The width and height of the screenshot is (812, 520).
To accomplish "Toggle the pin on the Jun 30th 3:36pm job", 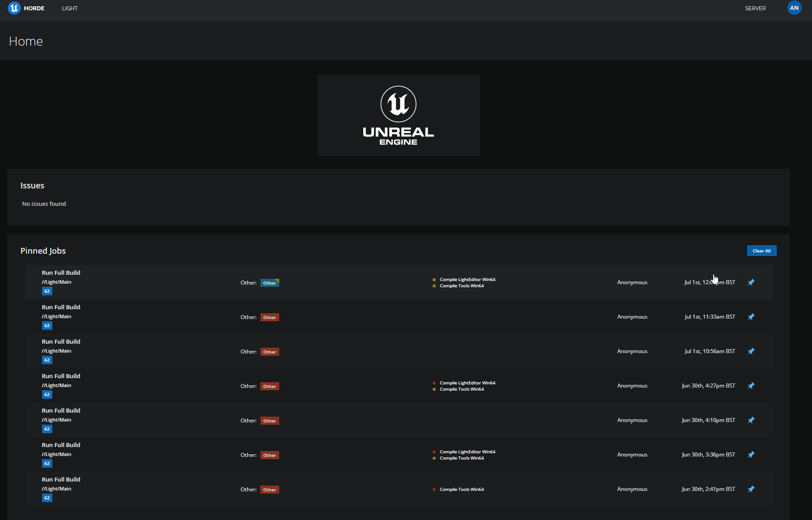I will pyautogui.click(x=751, y=455).
